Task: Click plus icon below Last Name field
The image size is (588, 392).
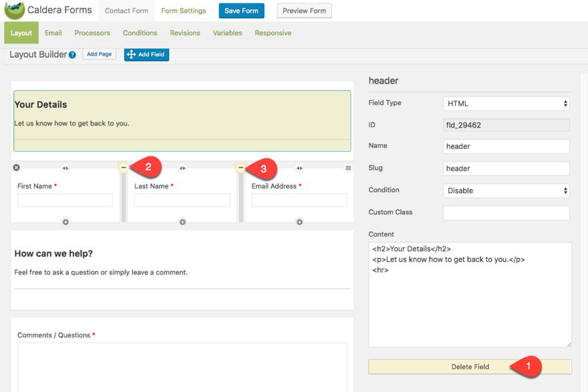Action: 182,222
